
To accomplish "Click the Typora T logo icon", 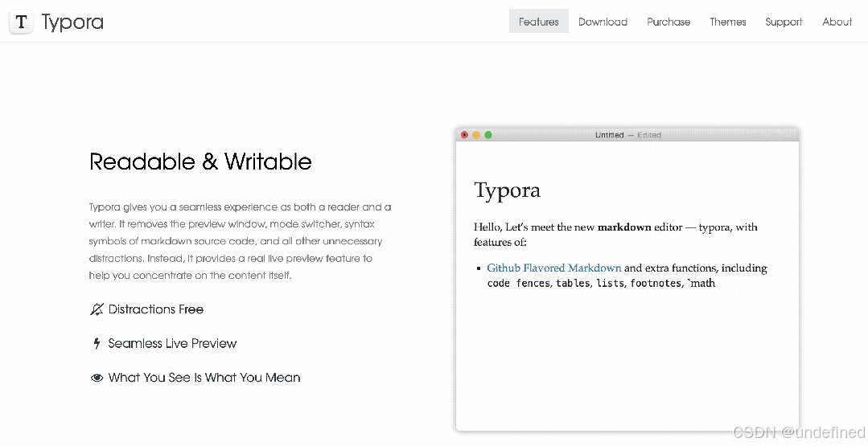I will click(21, 23).
